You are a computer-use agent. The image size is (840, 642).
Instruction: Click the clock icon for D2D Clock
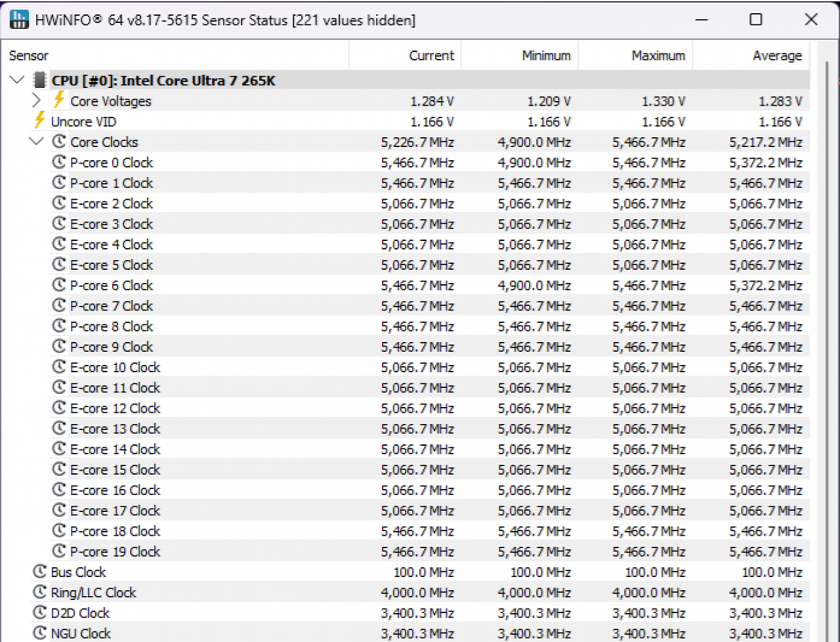pos(40,612)
